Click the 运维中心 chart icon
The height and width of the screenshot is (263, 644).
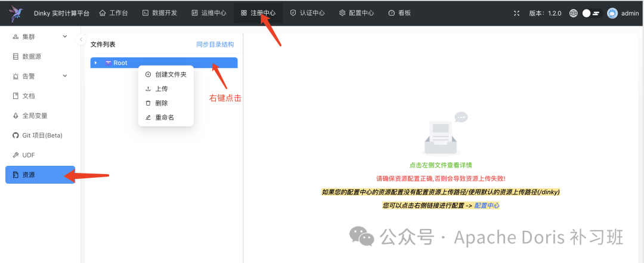point(194,13)
